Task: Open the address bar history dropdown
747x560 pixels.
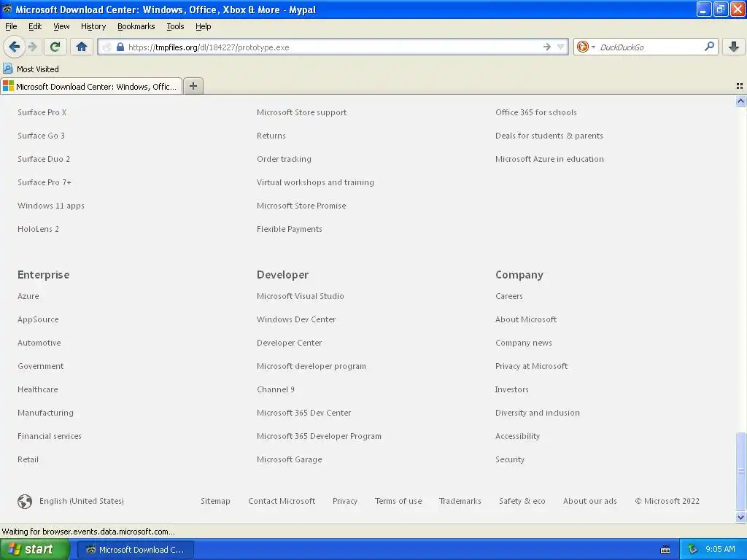Action: point(561,47)
